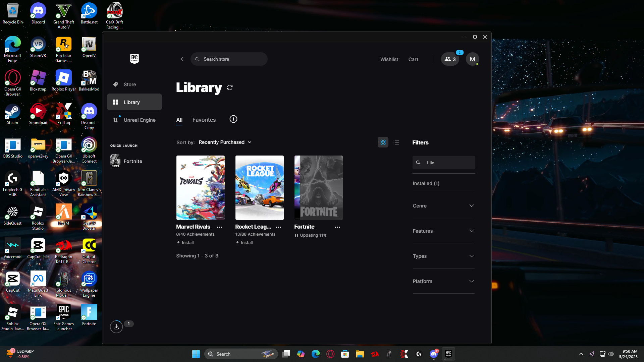Open the friends list icon
Viewport: 644px width, 362px height.
pos(450,59)
